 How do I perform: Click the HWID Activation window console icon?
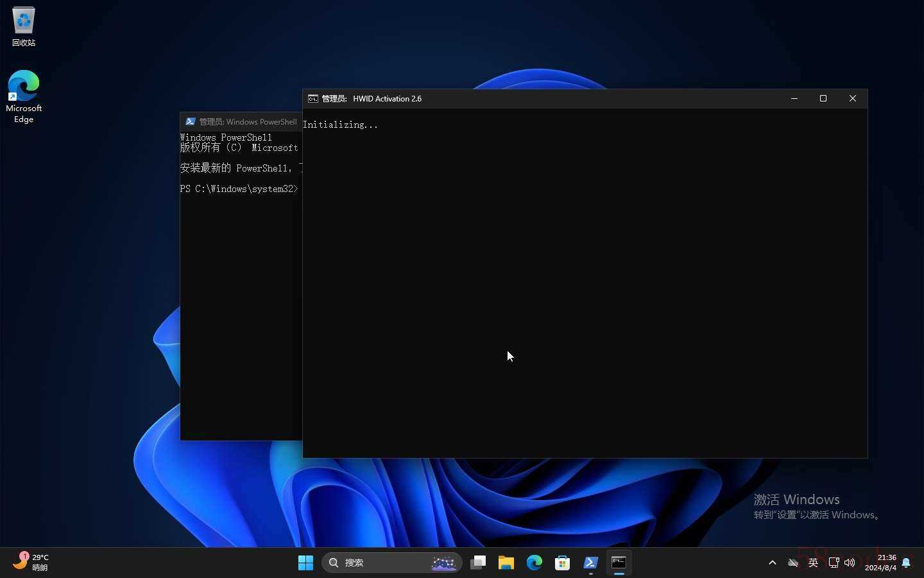(313, 98)
